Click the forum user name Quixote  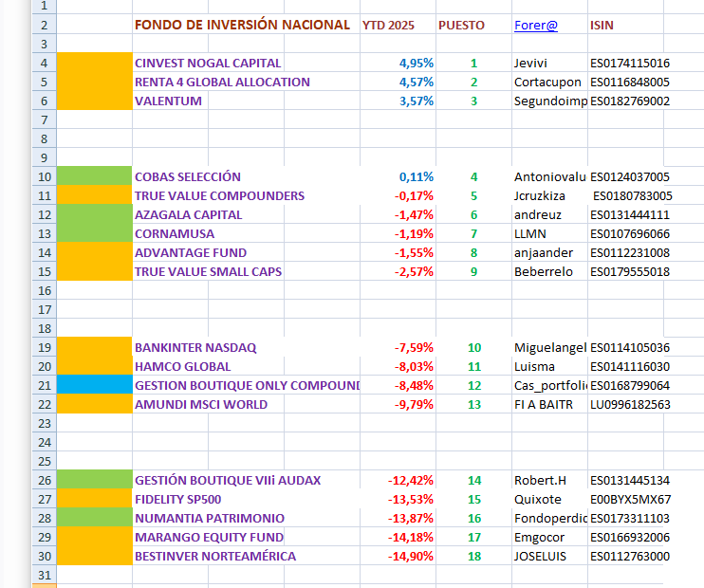(x=538, y=499)
